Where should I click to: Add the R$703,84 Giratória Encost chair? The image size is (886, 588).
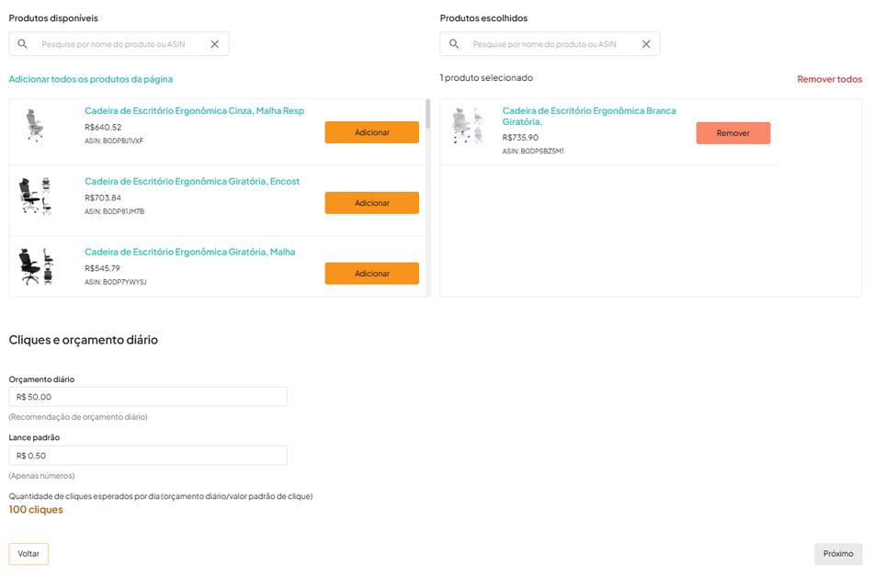371,203
